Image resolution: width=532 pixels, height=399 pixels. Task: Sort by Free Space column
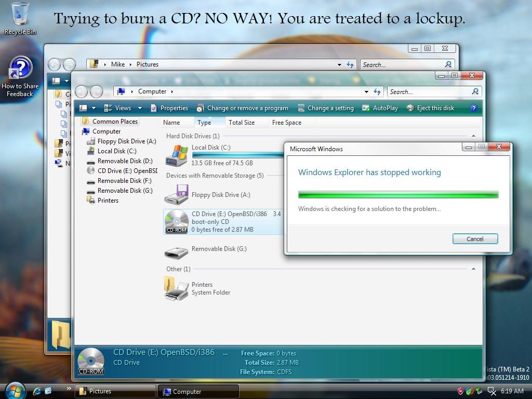click(292, 123)
